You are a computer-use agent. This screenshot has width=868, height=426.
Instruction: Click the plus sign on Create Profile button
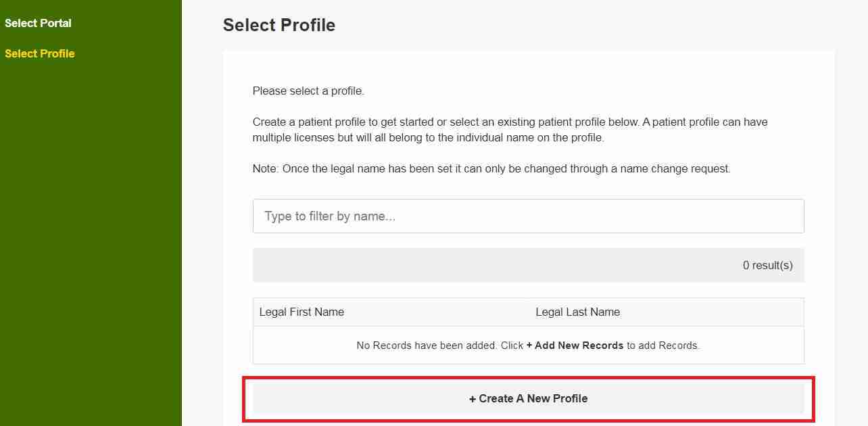point(473,399)
